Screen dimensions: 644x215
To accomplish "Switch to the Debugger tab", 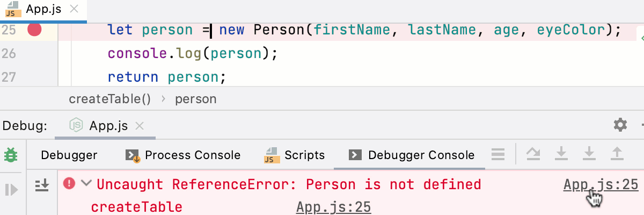I will point(69,155).
